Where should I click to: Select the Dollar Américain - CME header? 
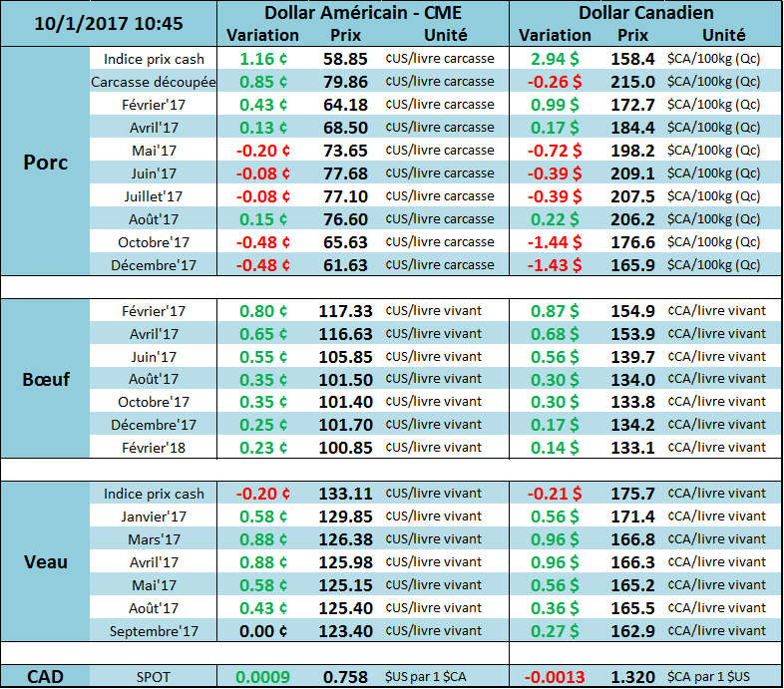click(362, 13)
